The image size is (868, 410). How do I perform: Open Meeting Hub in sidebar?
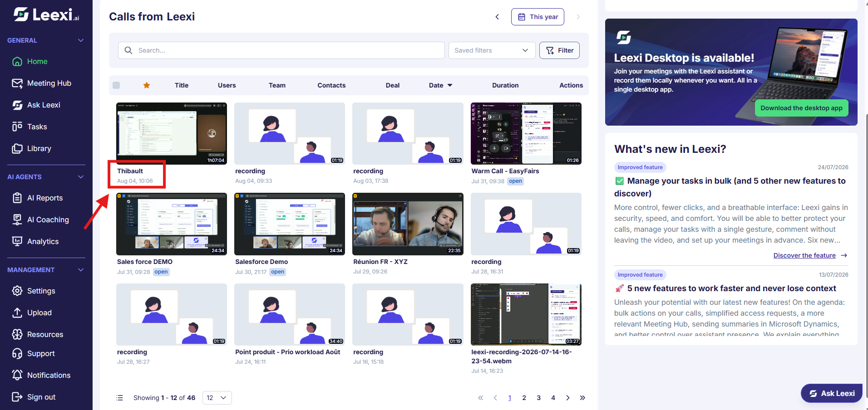(x=49, y=83)
